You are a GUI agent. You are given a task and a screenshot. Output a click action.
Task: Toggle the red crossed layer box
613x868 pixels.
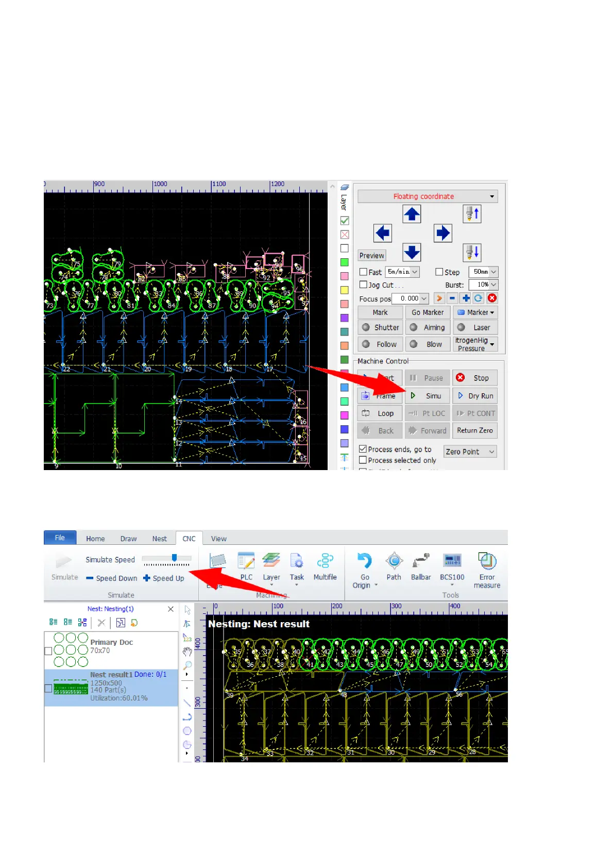345,235
